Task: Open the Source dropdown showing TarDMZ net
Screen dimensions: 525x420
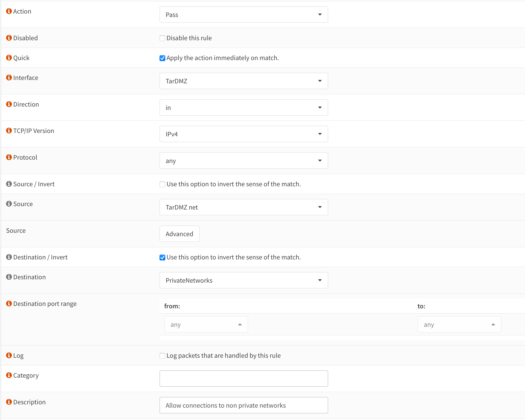Action: [244, 207]
